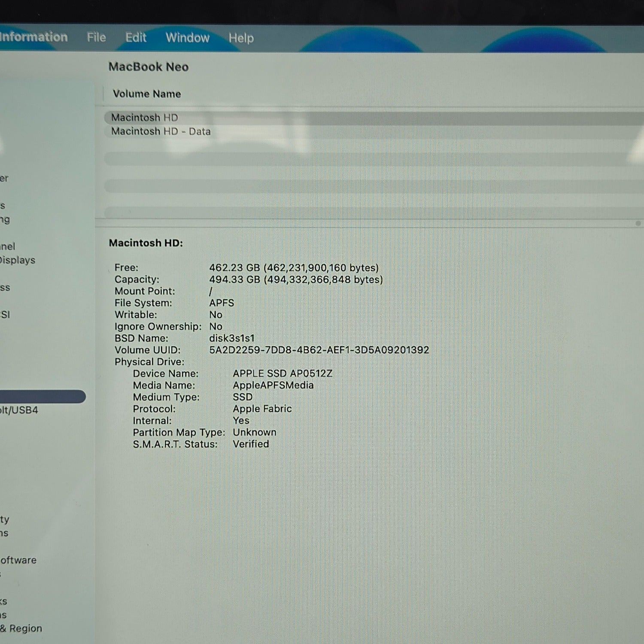Select the Protocol value Apple Fabric
The width and height of the screenshot is (644, 644).
262,409
